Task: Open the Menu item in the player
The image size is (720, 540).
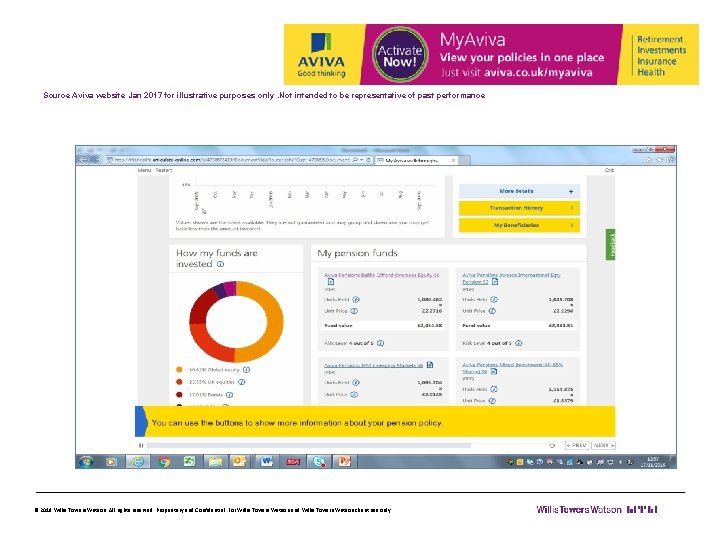Action: click(144, 170)
